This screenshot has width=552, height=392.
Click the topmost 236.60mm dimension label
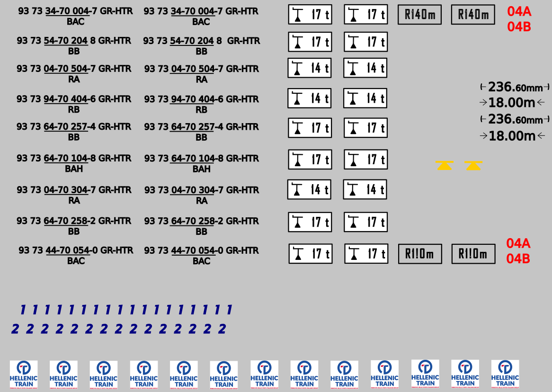pyautogui.click(x=515, y=87)
